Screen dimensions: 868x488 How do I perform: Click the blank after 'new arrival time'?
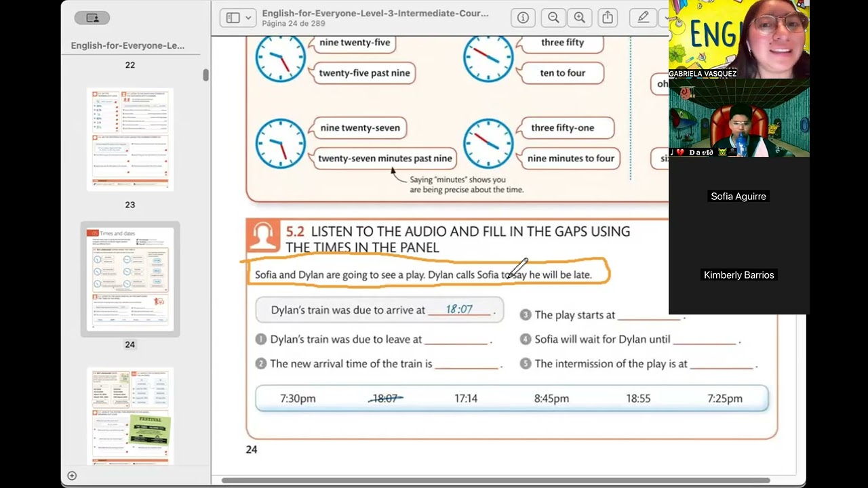pyautogui.click(x=467, y=365)
